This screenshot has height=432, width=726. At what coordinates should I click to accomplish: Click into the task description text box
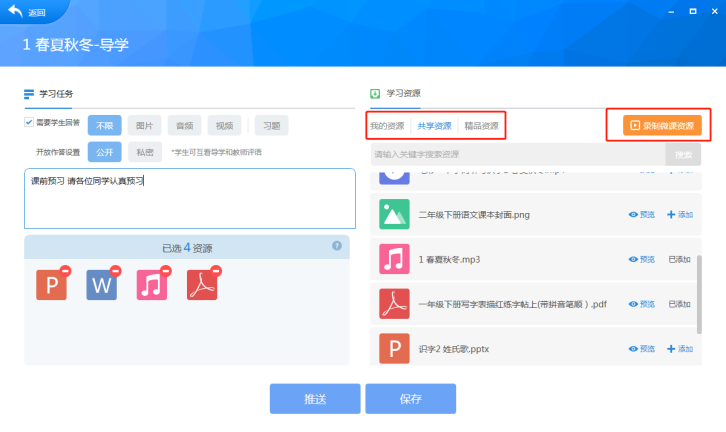[190, 199]
